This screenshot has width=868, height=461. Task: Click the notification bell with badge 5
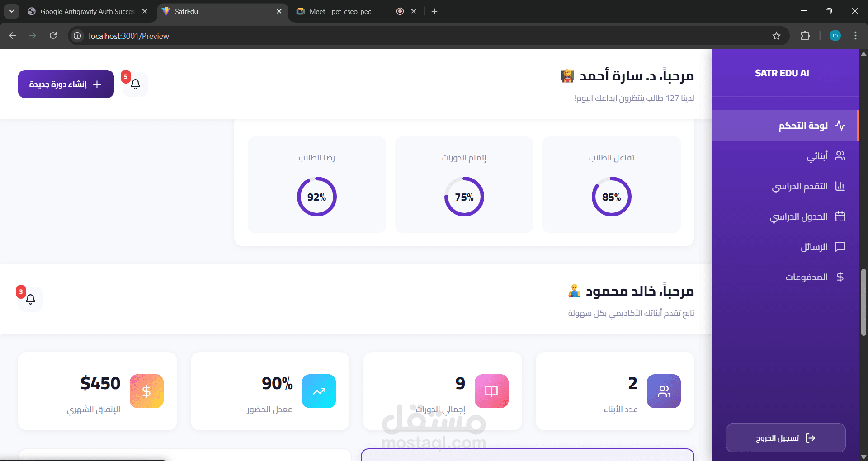click(x=135, y=84)
